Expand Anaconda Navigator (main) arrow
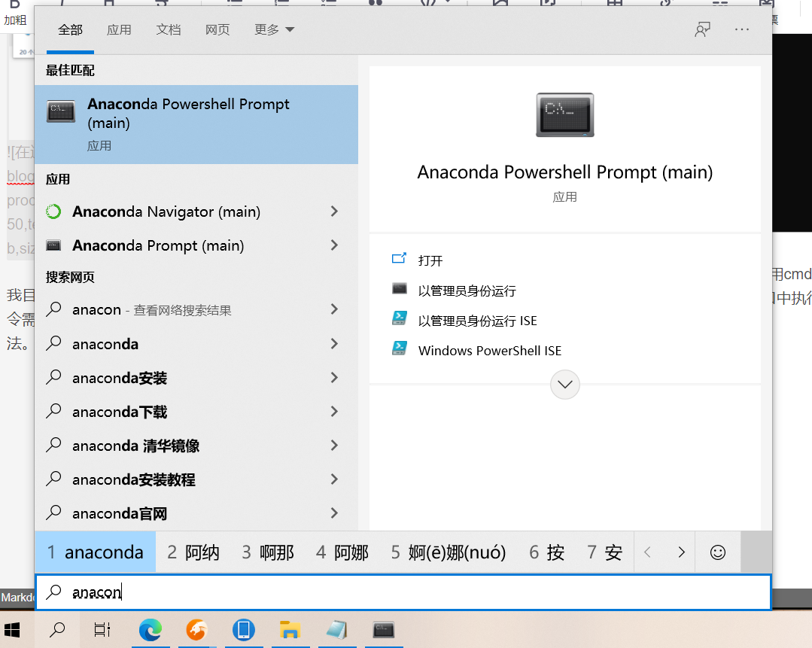Image resolution: width=812 pixels, height=648 pixels. 335,211
